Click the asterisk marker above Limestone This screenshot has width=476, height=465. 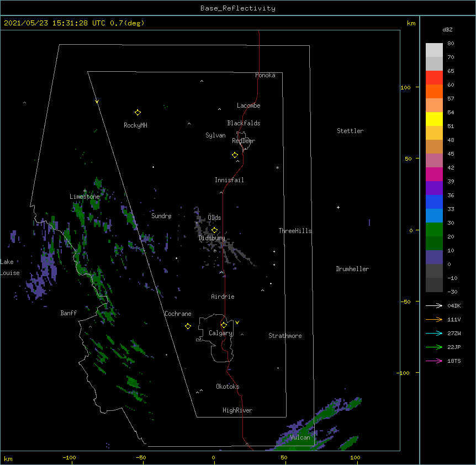point(84,191)
